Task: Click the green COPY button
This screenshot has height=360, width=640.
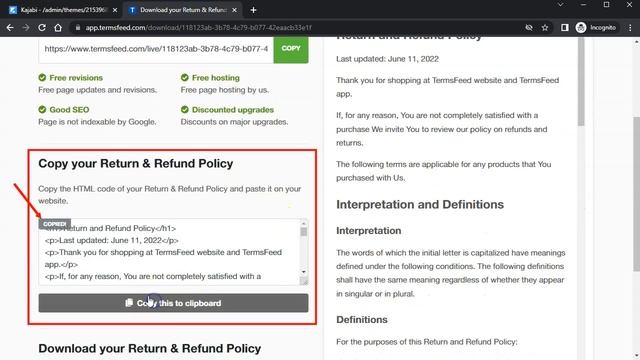Action: pyautogui.click(x=291, y=49)
